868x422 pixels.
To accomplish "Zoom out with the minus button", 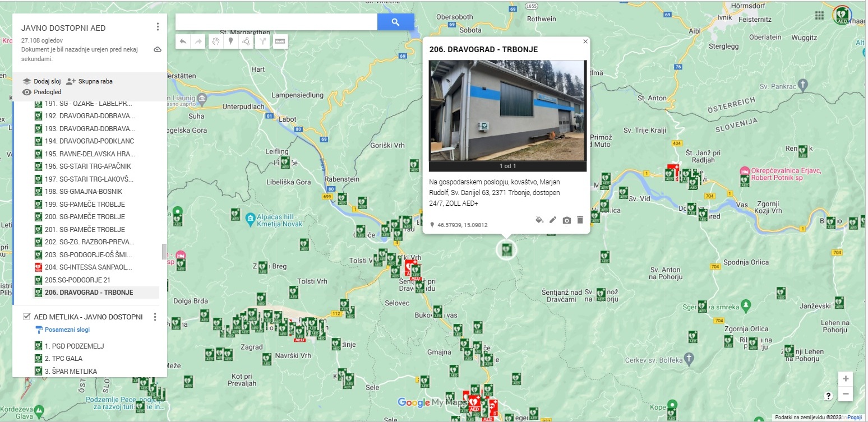I will click(x=846, y=394).
